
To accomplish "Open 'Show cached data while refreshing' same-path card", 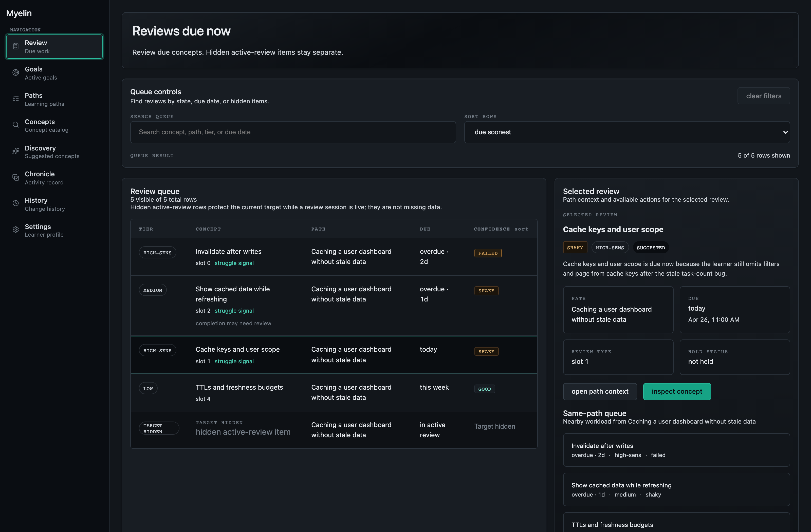I will click(676, 489).
